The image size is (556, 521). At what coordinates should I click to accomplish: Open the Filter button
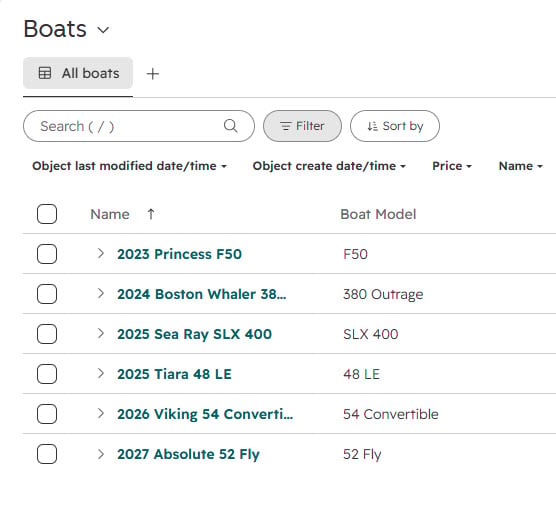click(x=302, y=126)
